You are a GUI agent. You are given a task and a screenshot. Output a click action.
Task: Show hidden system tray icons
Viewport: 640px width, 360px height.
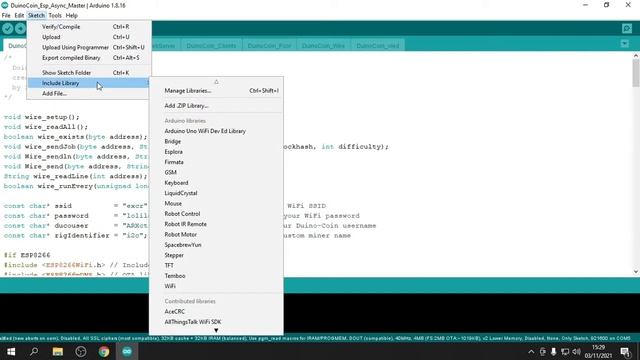coord(531,351)
